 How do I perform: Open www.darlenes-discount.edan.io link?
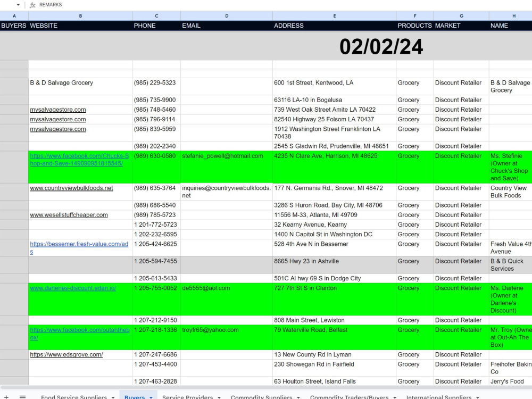[x=73, y=288]
